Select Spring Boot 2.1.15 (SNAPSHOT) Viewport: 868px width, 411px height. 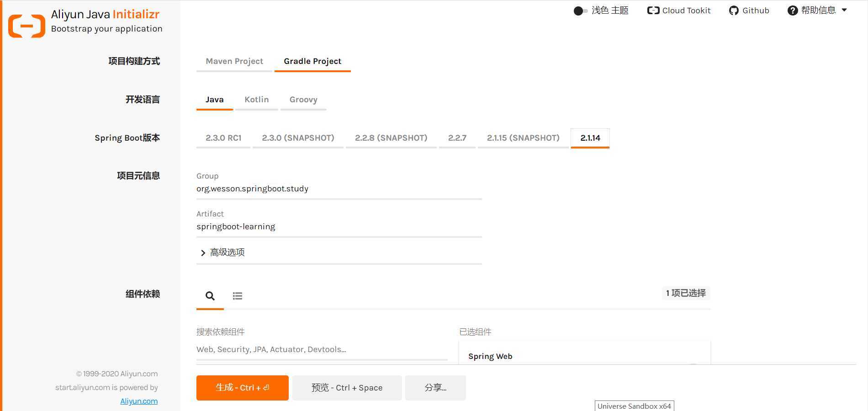pyautogui.click(x=523, y=138)
